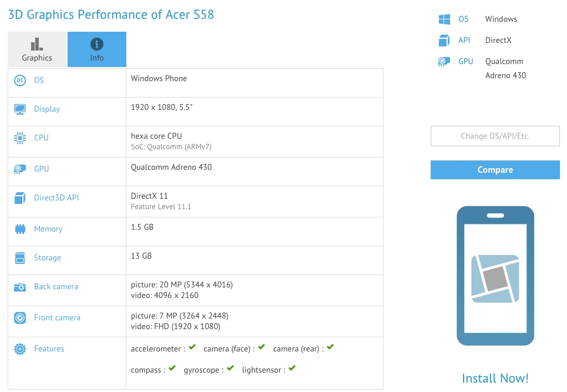
Task: Click the video: 4096 x 2160 text
Action: click(165, 296)
